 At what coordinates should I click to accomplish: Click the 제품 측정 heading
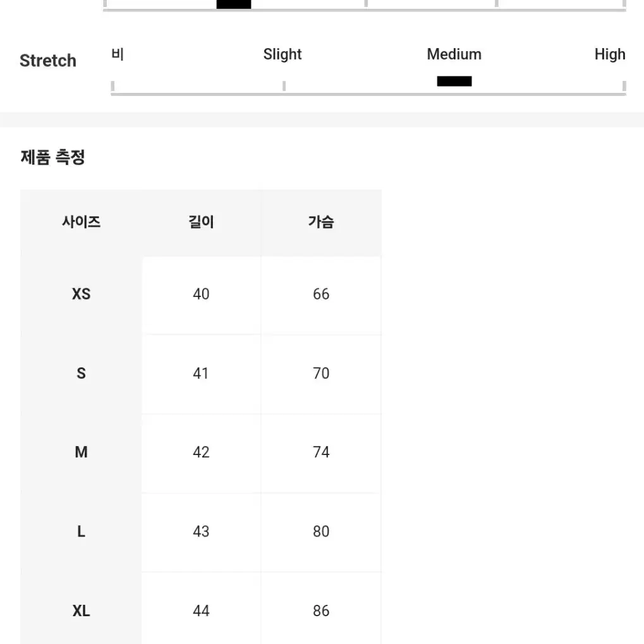(x=52, y=157)
